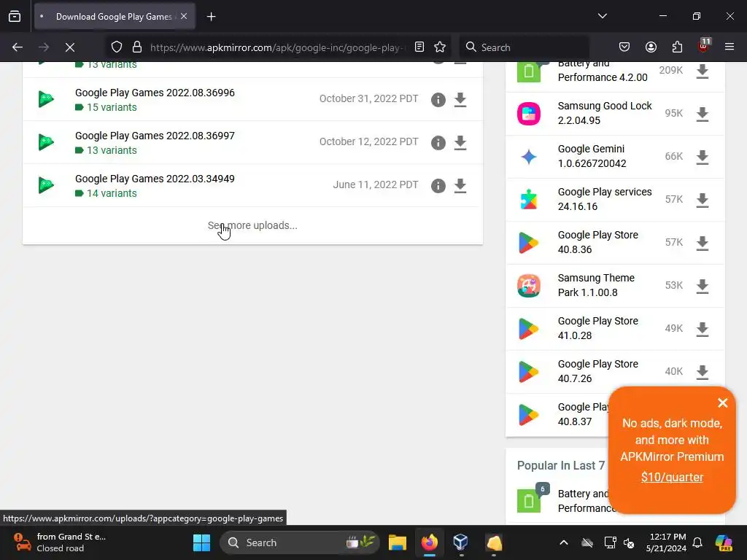Focus the Firefox Search box
Image resolution: width=747 pixels, height=560 pixels.
(x=524, y=47)
